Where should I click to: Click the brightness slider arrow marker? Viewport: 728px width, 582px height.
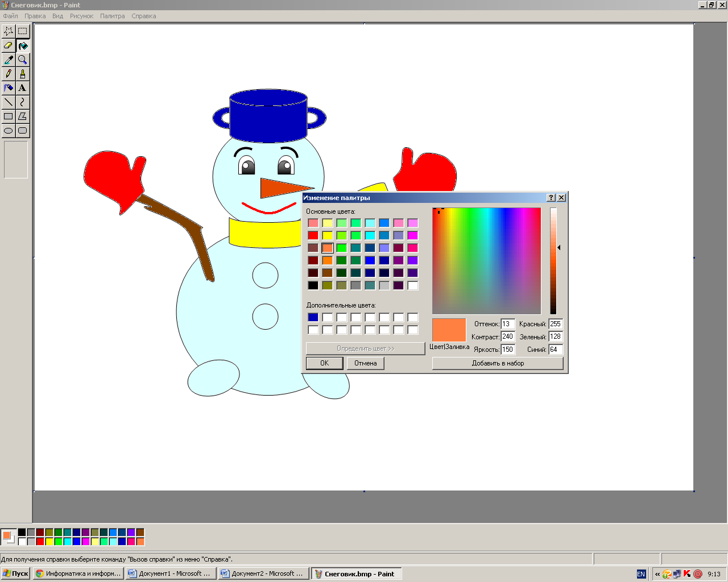tap(560, 247)
